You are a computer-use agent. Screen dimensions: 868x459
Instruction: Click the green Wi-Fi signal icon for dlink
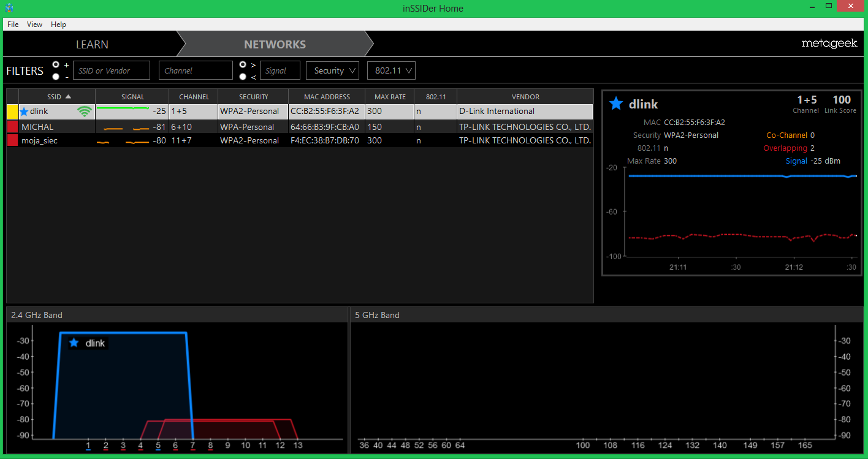[x=85, y=112]
